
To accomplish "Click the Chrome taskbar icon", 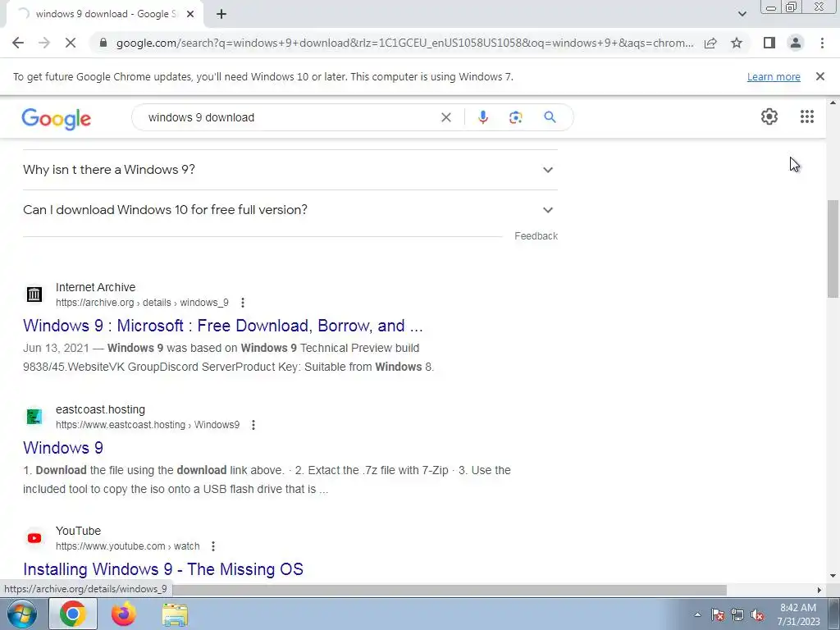I will [73, 614].
